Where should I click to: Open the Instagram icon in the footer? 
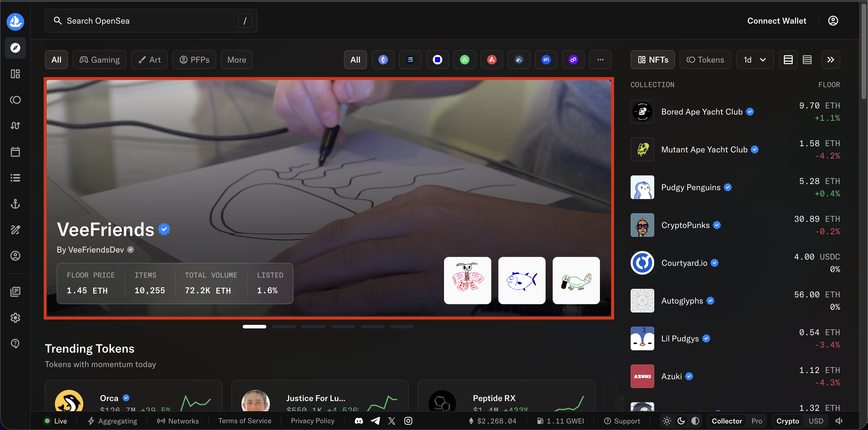[x=408, y=421]
